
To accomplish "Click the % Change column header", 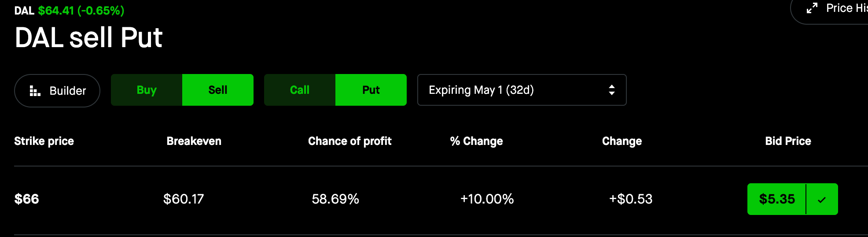I will click(476, 141).
